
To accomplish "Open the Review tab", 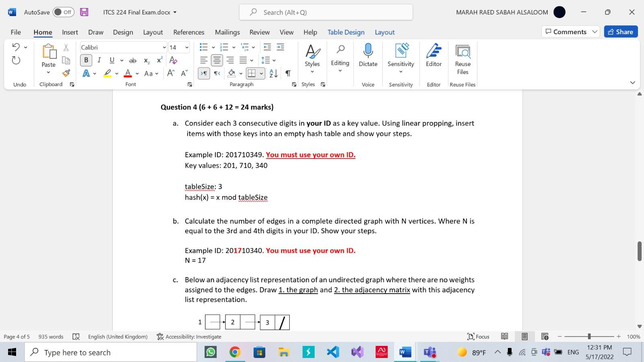I will pos(260,32).
